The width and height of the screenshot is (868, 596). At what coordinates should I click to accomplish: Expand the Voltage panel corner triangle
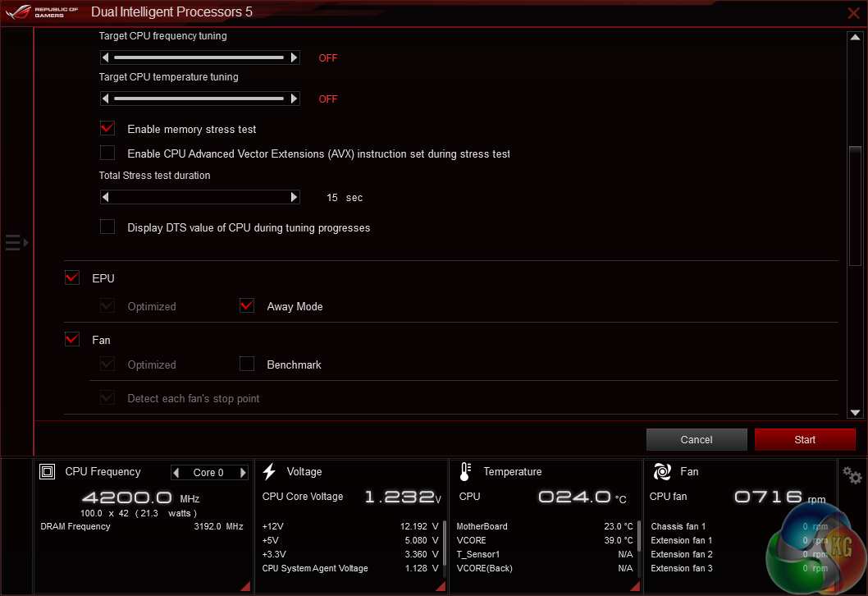[x=441, y=585]
